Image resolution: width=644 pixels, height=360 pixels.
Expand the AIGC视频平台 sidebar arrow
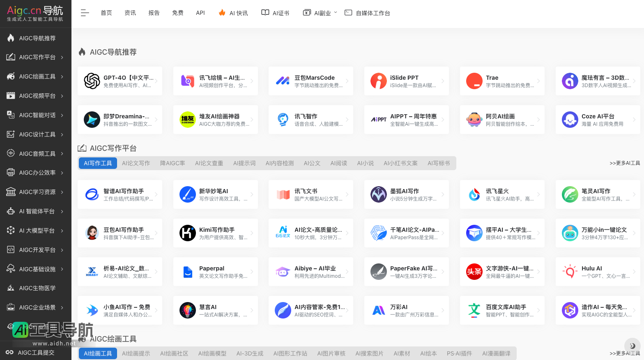click(x=62, y=96)
